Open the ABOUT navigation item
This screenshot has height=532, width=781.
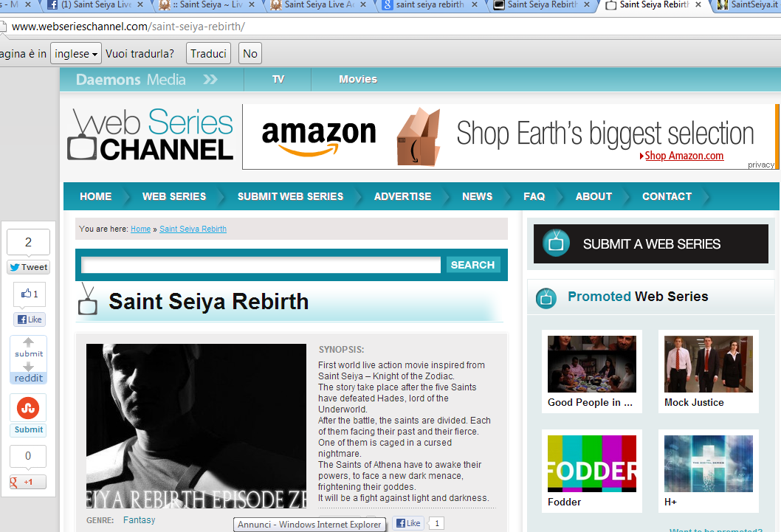click(594, 196)
